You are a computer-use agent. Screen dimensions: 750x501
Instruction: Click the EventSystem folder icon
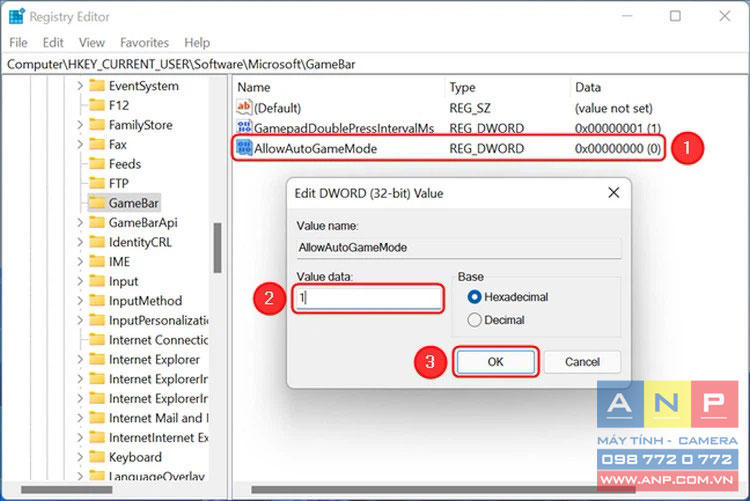pos(97,86)
